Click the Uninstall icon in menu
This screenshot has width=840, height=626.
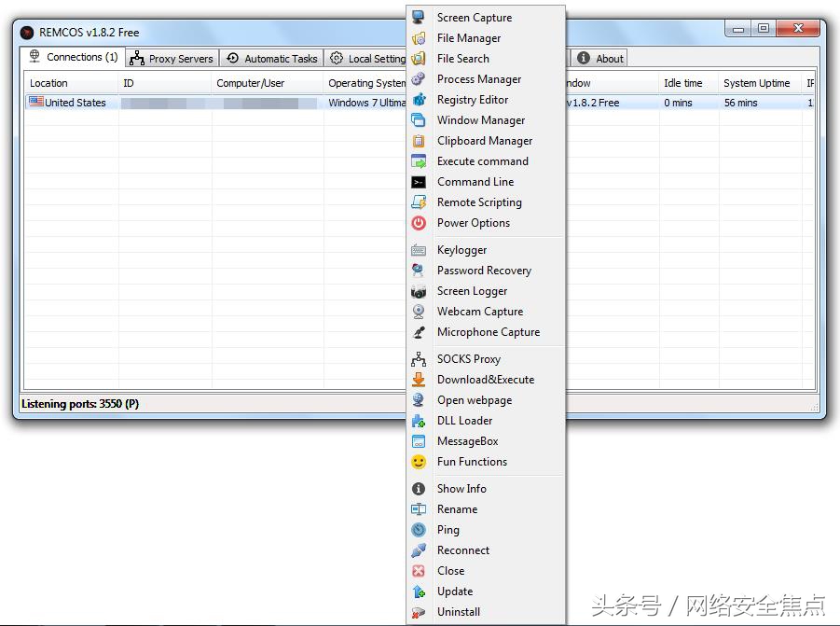[419, 612]
